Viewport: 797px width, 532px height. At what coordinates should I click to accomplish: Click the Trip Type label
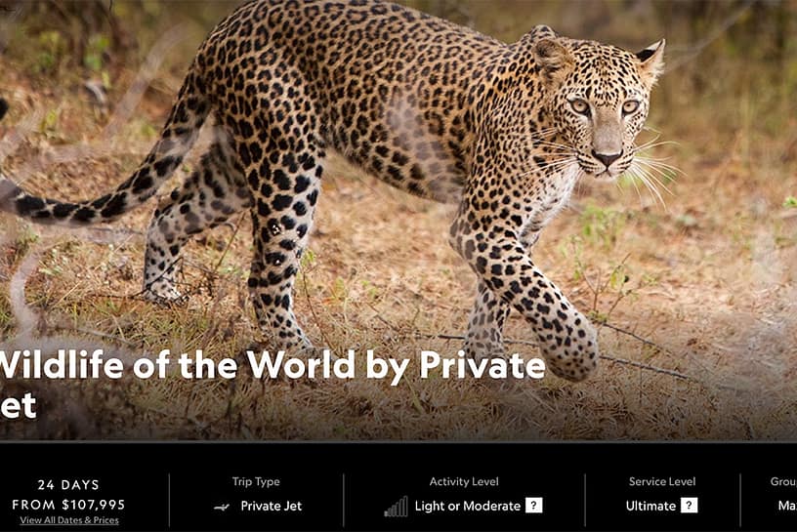(x=256, y=481)
